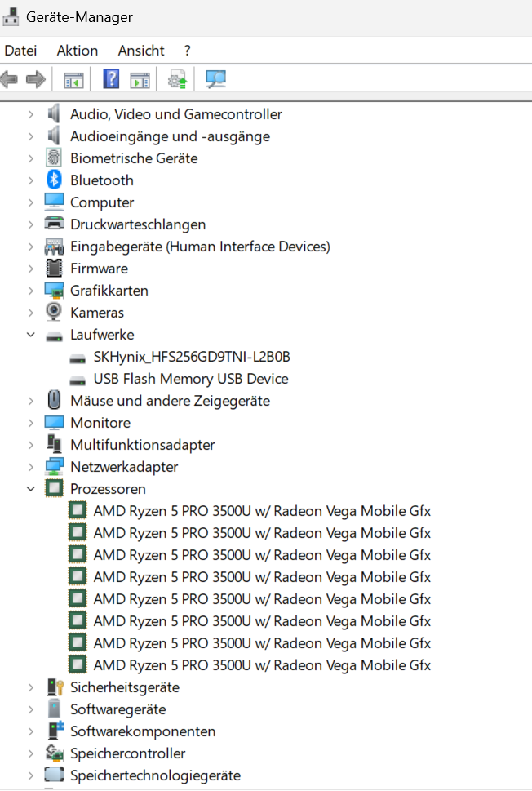Click the icon beside Softwarekomponenten

coord(55,731)
